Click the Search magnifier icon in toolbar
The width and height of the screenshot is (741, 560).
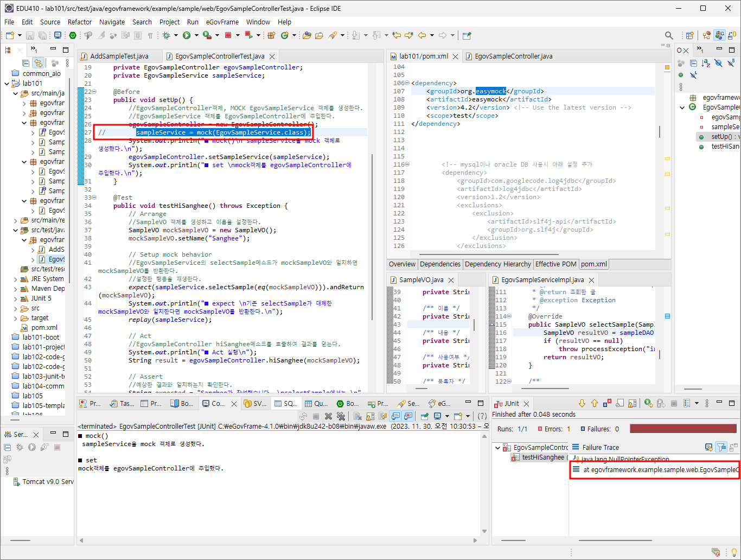tap(669, 35)
